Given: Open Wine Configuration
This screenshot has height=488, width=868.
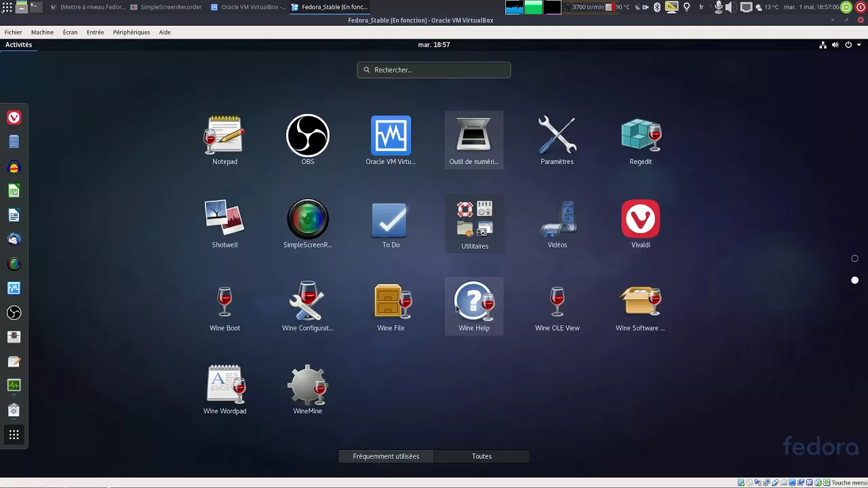Looking at the screenshot, I should [308, 307].
